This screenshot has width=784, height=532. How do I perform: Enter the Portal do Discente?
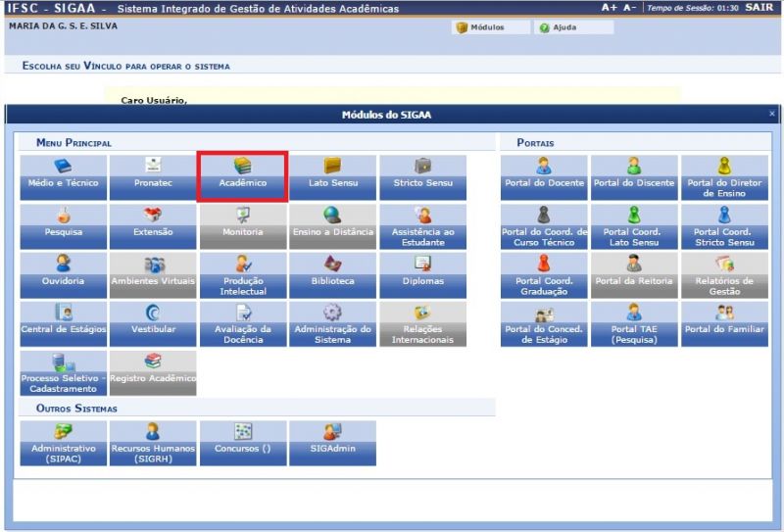[634, 177]
